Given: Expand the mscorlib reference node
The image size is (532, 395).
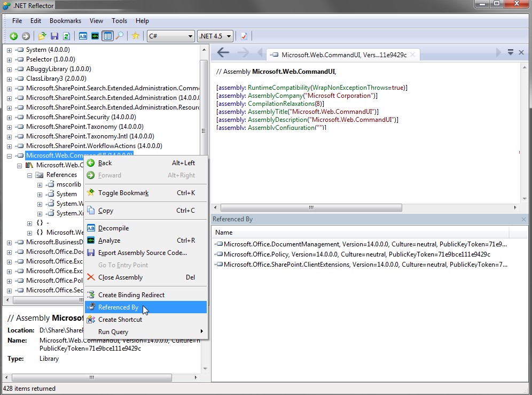Looking at the screenshot, I should (40, 185).
